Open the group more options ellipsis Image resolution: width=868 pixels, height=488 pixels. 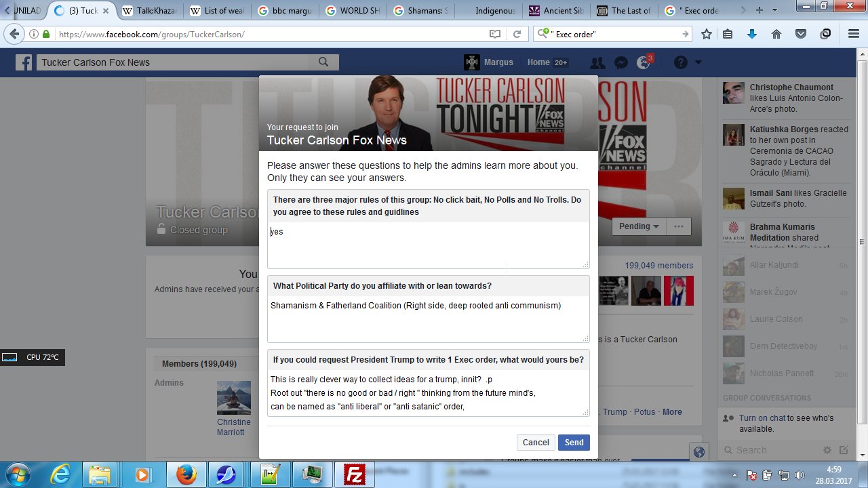point(679,226)
